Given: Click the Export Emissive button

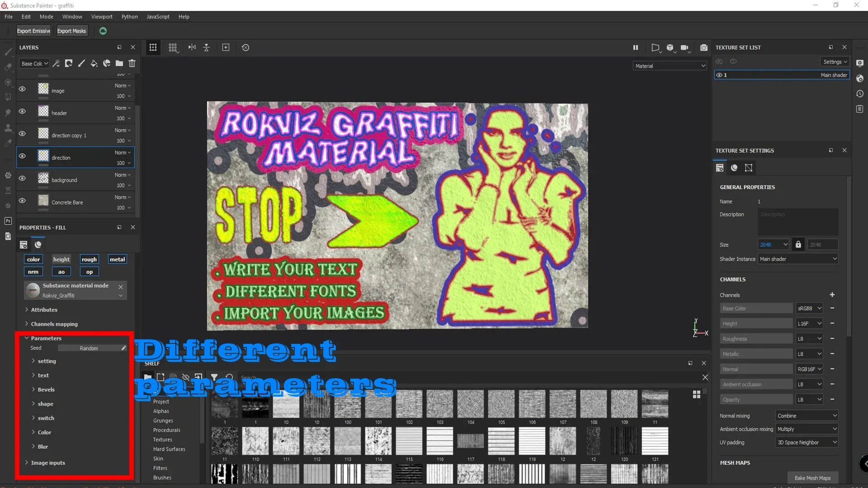Looking at the screenshot, I should (34, 31).
